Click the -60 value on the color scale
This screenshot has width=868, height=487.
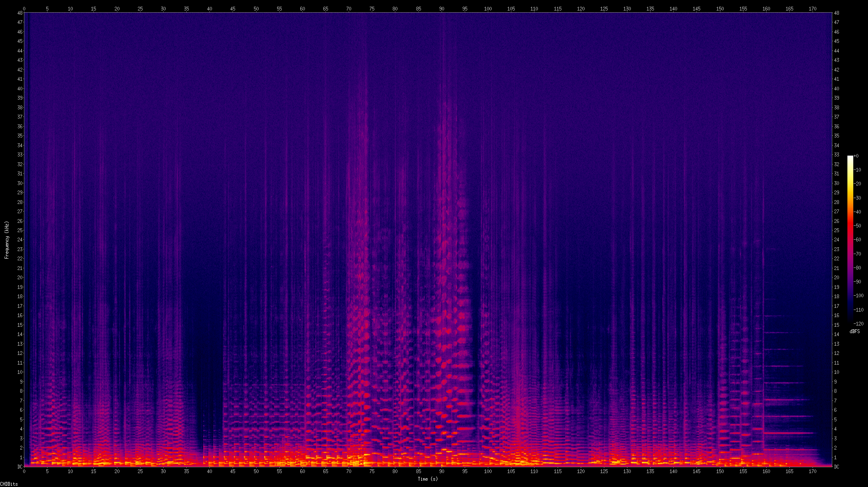pos(857,240)
